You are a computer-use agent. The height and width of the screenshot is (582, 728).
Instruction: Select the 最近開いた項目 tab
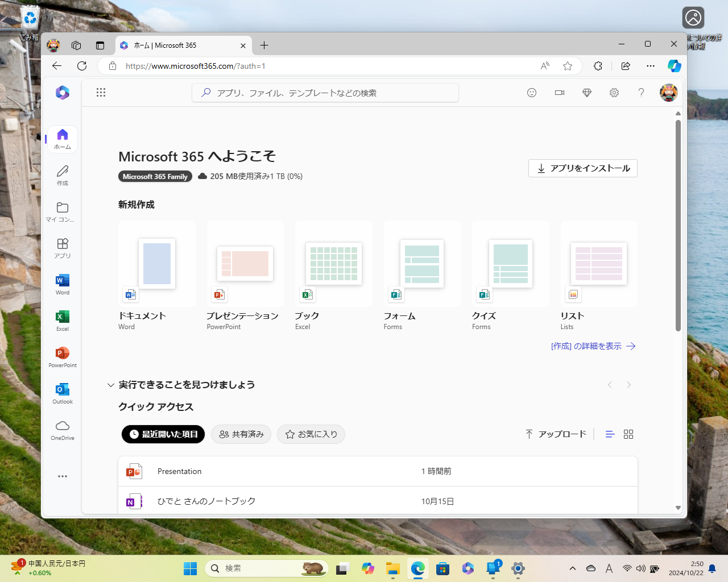click(x=163, y=434)
